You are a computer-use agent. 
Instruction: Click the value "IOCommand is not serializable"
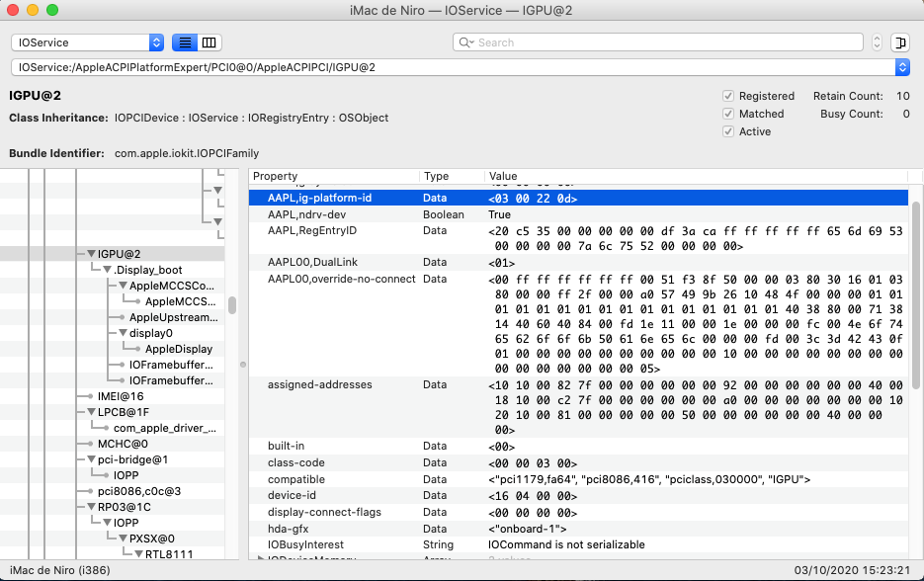coord(566,544)
